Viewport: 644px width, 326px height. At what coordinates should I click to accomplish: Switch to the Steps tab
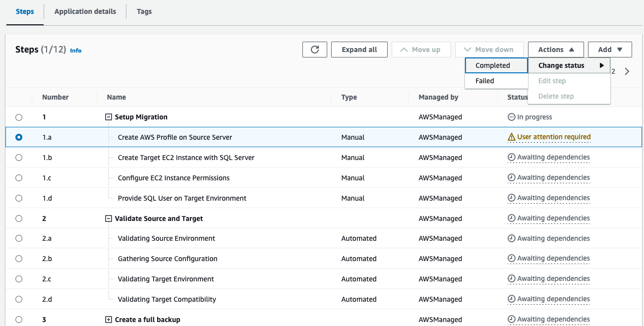point(25,11)
